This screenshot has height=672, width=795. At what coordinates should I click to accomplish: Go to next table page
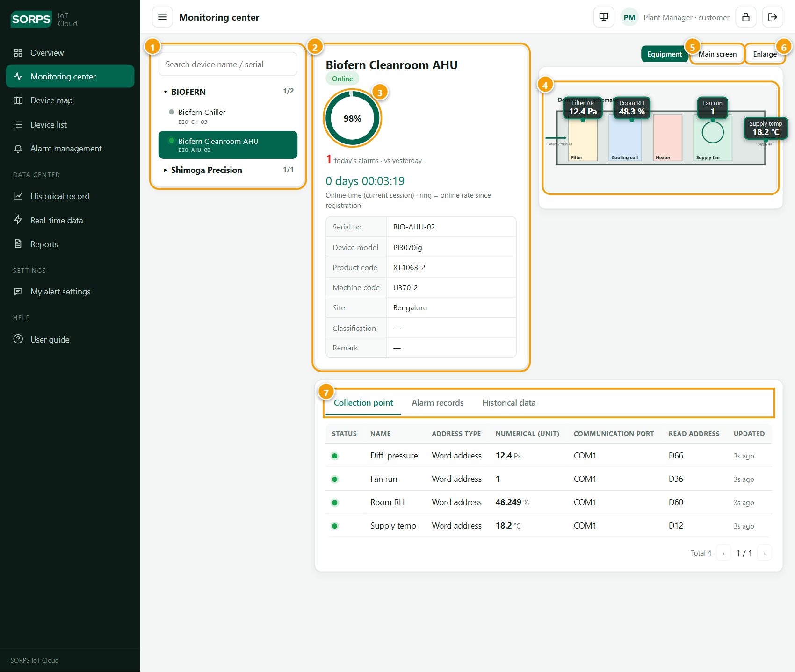tap(765, 553)
